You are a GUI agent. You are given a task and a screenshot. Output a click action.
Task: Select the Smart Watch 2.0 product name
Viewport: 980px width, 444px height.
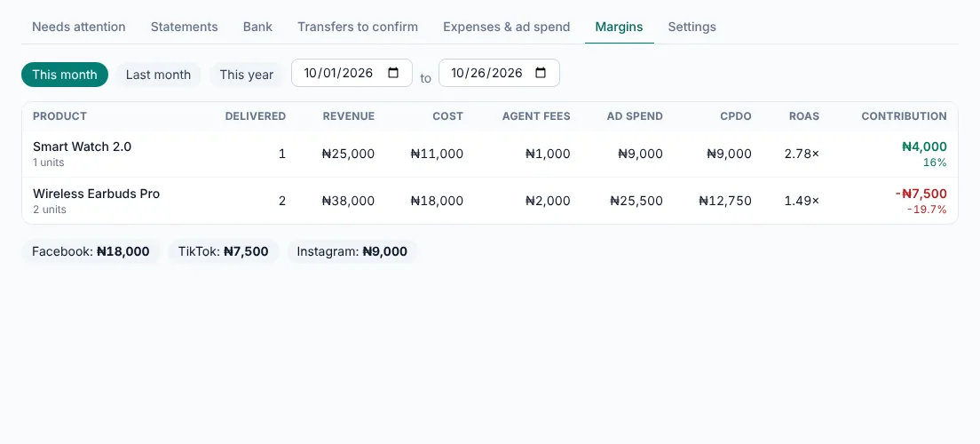click(82, 147)
